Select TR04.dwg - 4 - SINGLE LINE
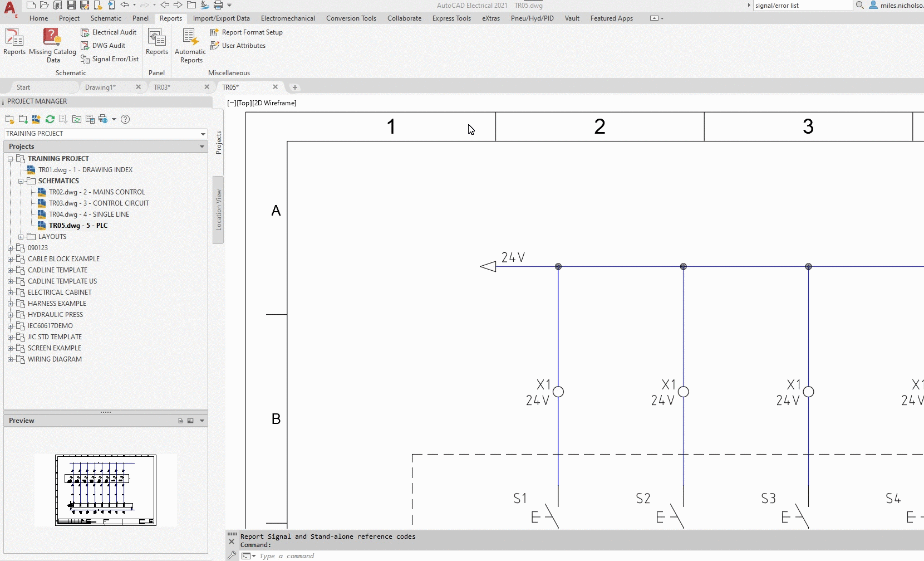The height and width of the screenshot is (561, 924). pyautogui.click(x=89, y=214)
